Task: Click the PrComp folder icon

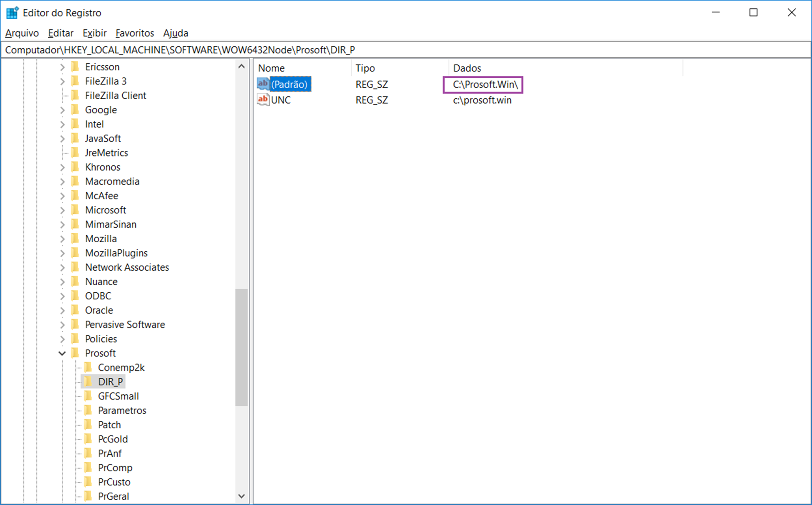Action: click(x=88, y=468)
